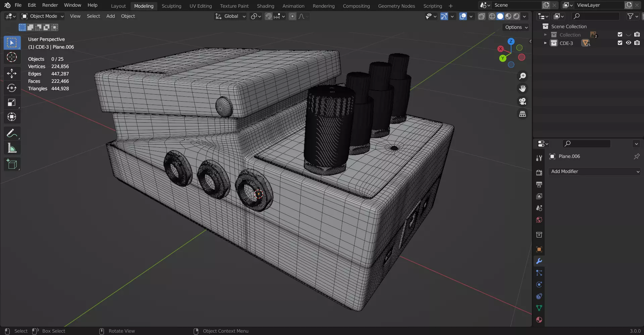The height and width of the screenshot is (335, 644).
Task: Open the Object Constraints properties tab
Action: [539, 296]
